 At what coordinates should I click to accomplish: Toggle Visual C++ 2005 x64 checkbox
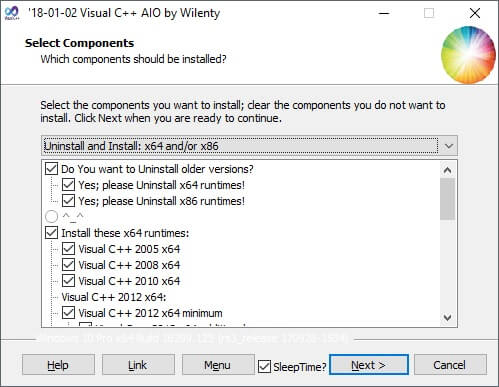point(68,249)
